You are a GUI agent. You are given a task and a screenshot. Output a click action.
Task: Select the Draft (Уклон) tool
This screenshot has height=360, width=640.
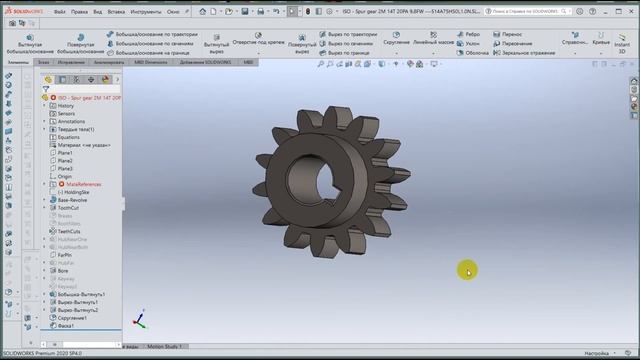(x=468, y=43)
